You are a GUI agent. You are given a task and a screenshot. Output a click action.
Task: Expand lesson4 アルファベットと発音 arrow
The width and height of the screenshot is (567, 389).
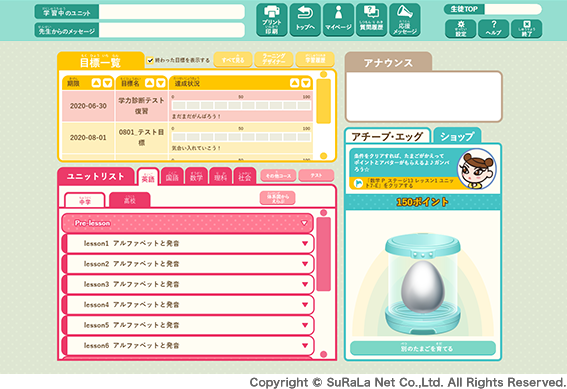305,305
